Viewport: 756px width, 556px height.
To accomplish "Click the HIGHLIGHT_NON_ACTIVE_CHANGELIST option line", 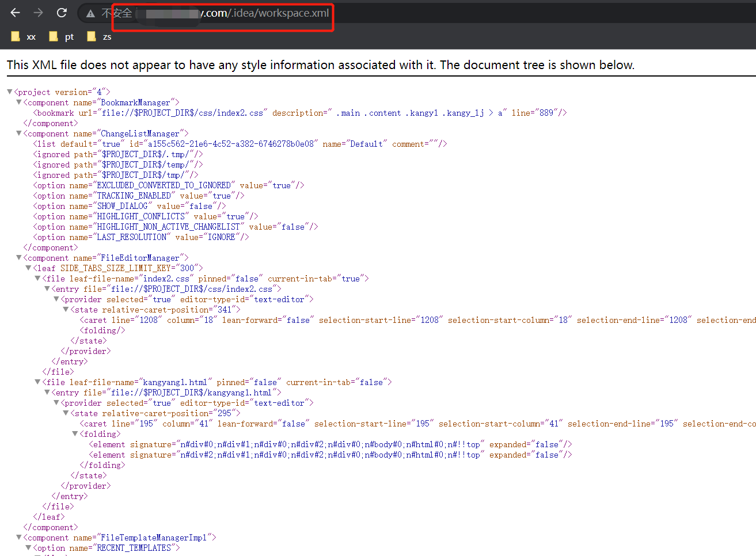I will (175, 227).
